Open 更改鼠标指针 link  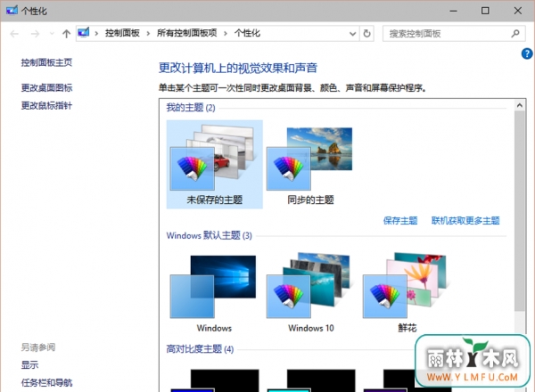pos(46,106)
